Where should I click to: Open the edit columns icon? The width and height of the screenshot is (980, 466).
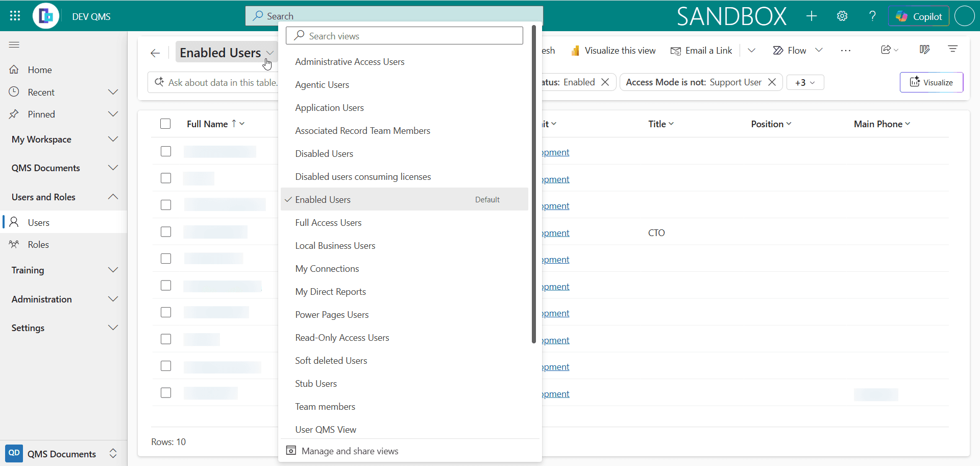924,50
